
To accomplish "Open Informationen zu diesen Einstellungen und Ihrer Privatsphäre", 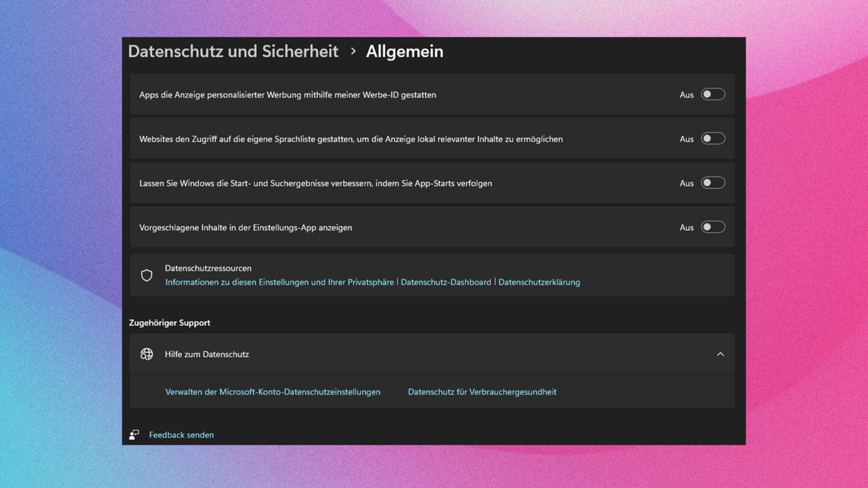I will [279, 282].
